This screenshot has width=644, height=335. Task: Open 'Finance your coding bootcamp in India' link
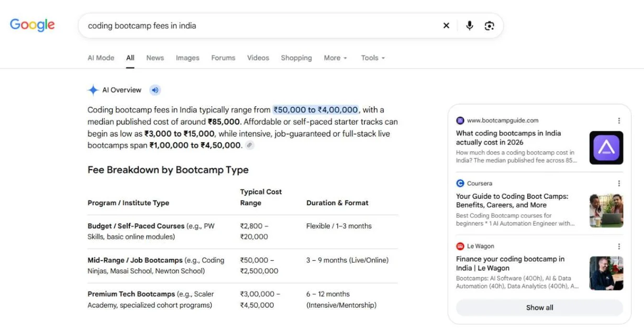click(510, 263)
